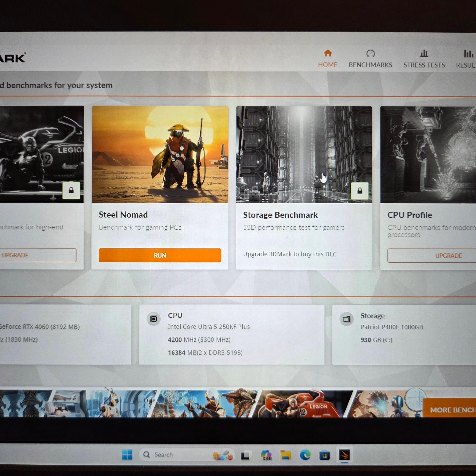The height and width of the screenshot is (476, 476).
Task: Select the Storage Benchmark thumbnail image
Action: coord(304,155)
